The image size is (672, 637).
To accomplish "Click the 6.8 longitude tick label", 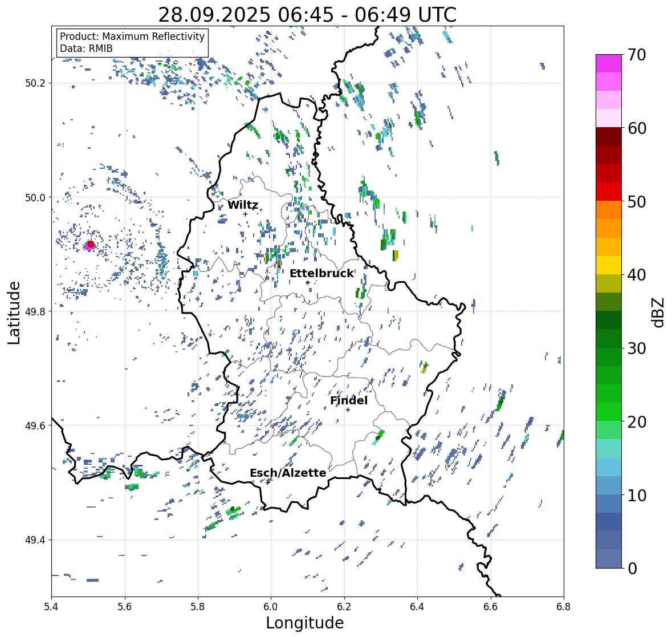I will (x=564, y=606).
